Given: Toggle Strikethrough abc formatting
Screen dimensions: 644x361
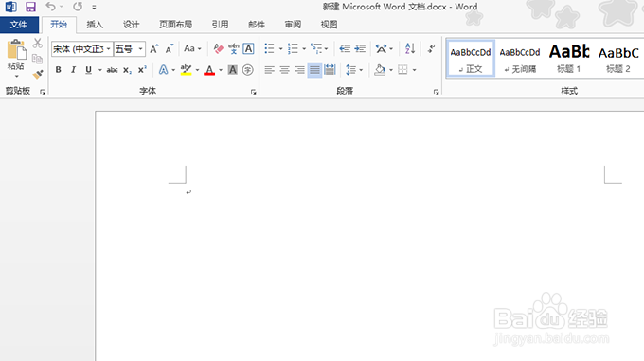Looking at the screenshot, I should coord(112,70).
